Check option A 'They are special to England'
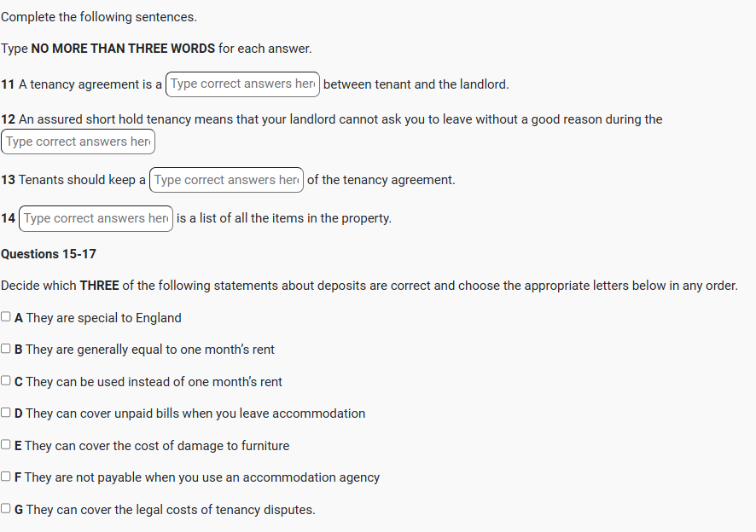 (x=6, y=317)
